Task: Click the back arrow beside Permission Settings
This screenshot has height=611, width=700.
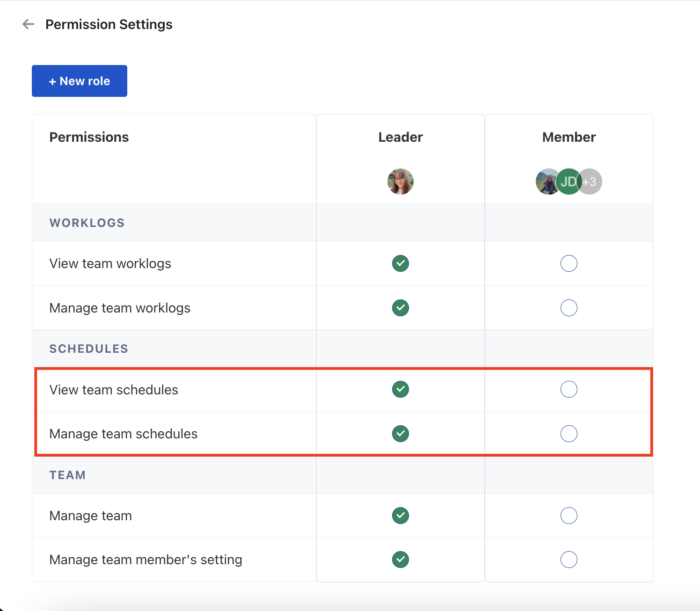Action: 29,24
